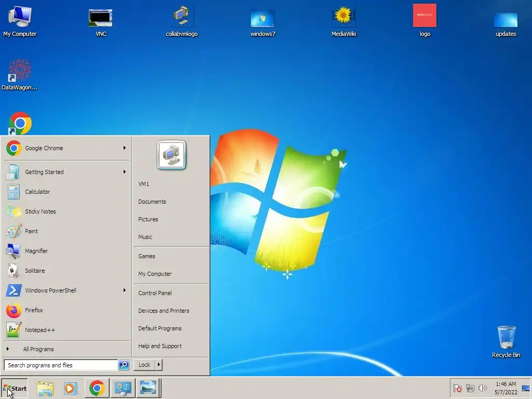
Task: Open Sticky Notes from Start menu
Action: pyautogui.click(x=66, y=211)
